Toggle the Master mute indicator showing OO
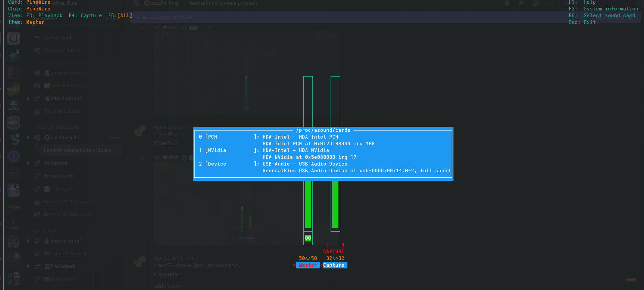 pyautogui.click(x=308, y=238)
